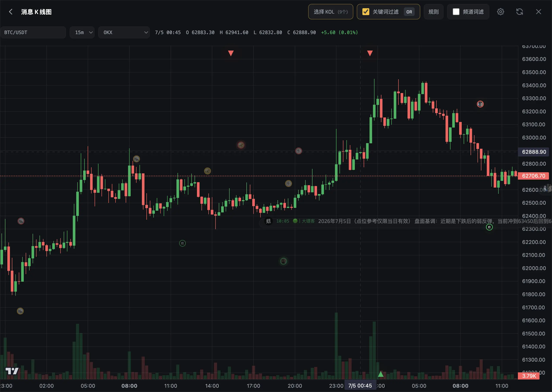Screen dimensions: 552x392
Task: Switch the OR keyword logic toggle
Action: (x=409, y=12)
